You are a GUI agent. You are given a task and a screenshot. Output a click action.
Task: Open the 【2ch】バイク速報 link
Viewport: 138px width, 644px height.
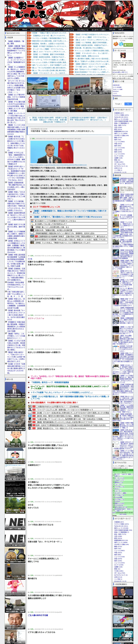pos(118,89)
